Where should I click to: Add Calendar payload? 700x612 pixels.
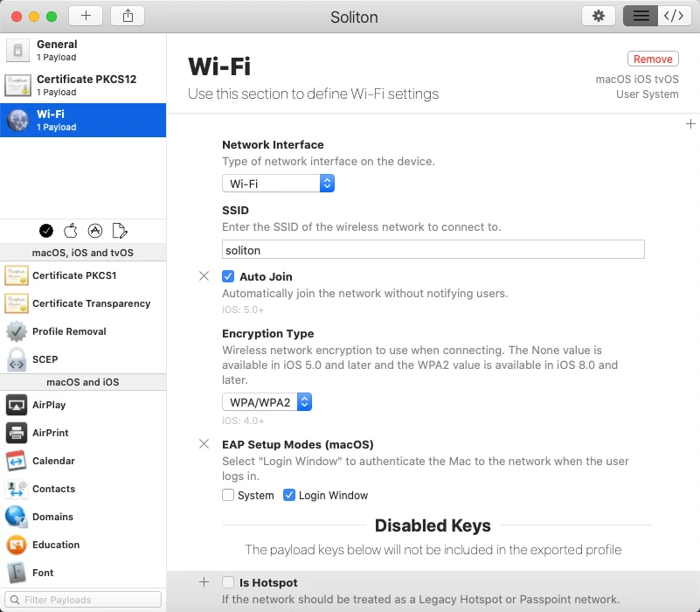tap(83, 461)
